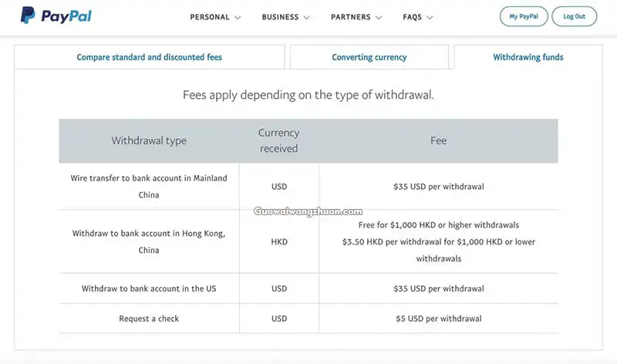Click the Fee column header
The height and width of the screenshot is (364, 617).
438,140
